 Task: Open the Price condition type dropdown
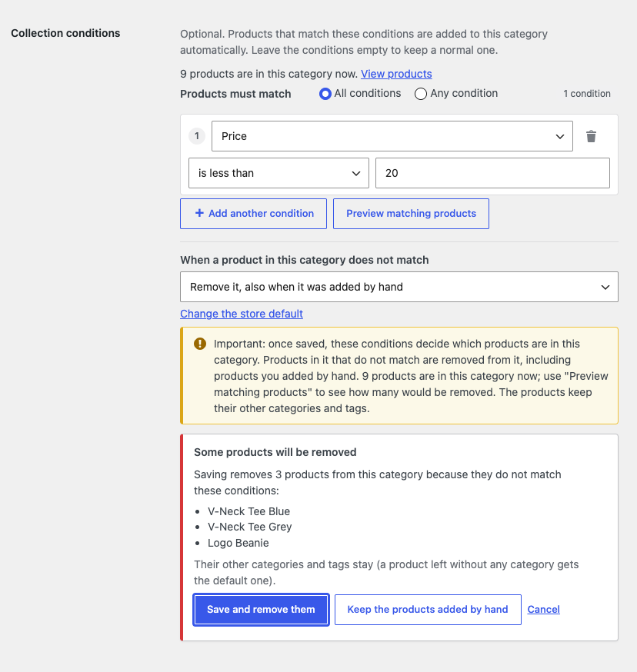pos(392,136)
